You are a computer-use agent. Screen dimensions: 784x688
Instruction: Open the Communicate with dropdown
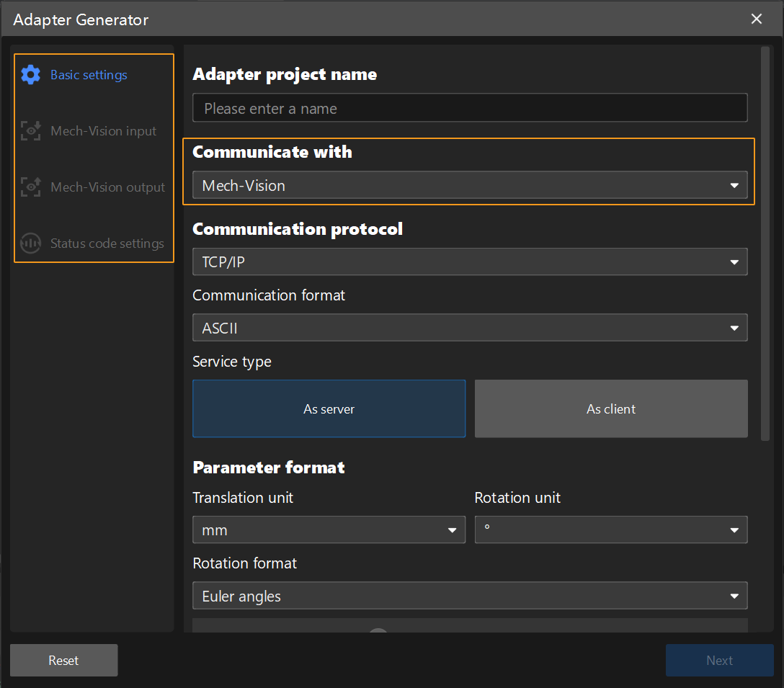pos(470,185)
